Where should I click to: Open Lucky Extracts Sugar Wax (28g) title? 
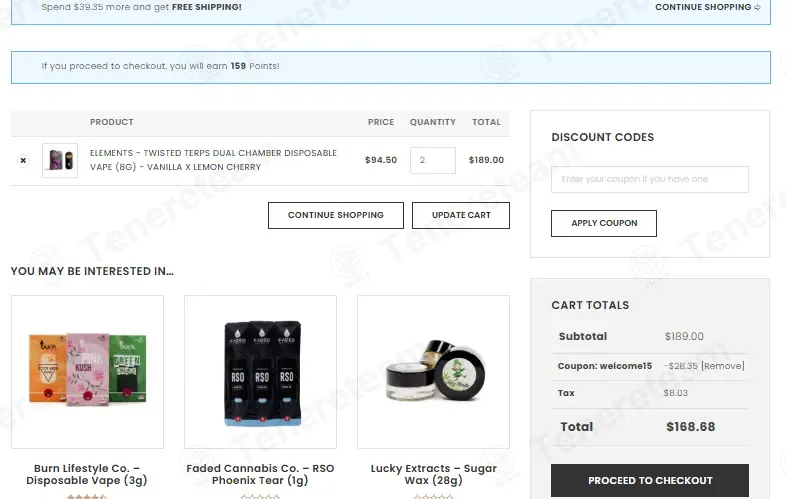tap(434, 474)
